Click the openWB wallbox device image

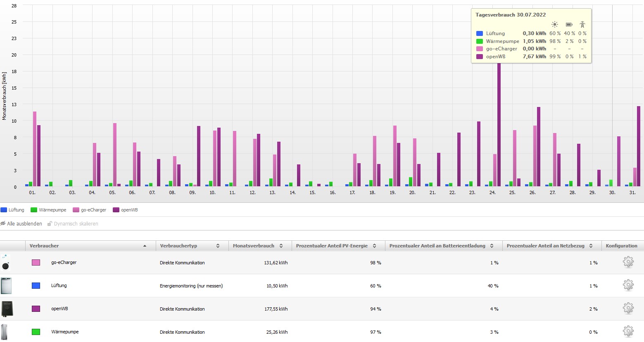coord(7,309)
